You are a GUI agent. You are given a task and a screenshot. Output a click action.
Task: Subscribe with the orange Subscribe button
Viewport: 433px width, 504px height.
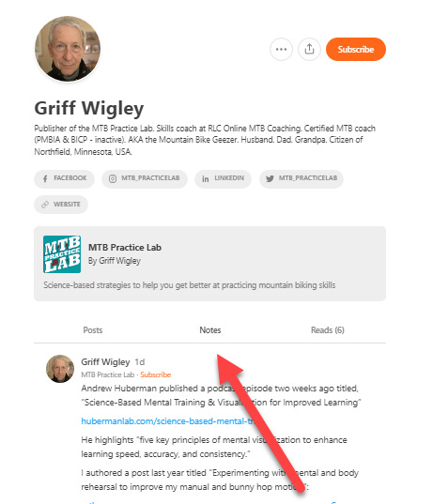356,49
